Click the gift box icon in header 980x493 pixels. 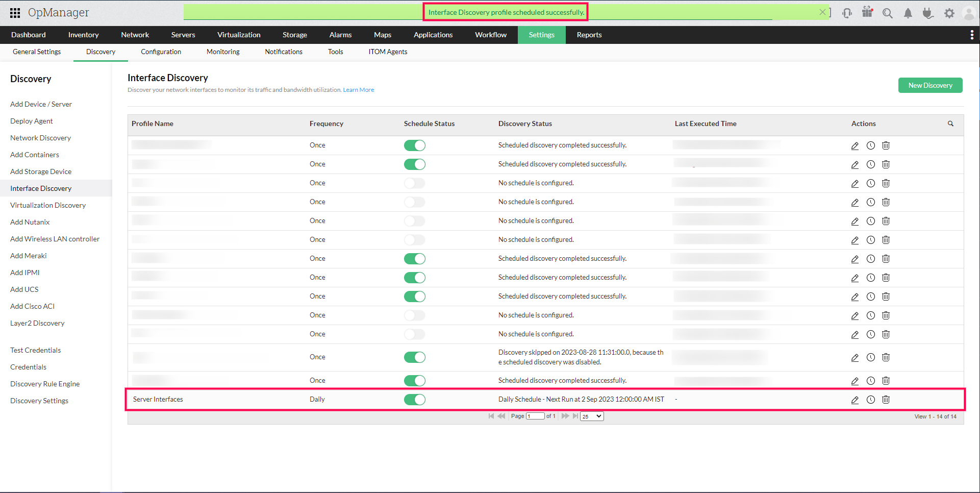coord(867,12)
